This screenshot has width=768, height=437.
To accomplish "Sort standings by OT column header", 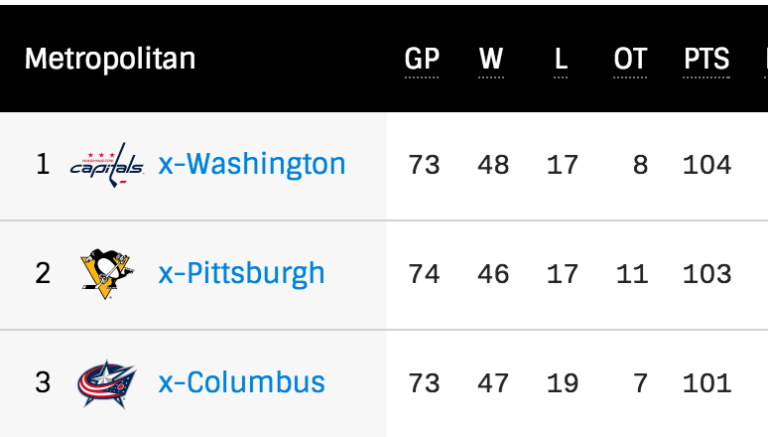I will coord(630,59).
